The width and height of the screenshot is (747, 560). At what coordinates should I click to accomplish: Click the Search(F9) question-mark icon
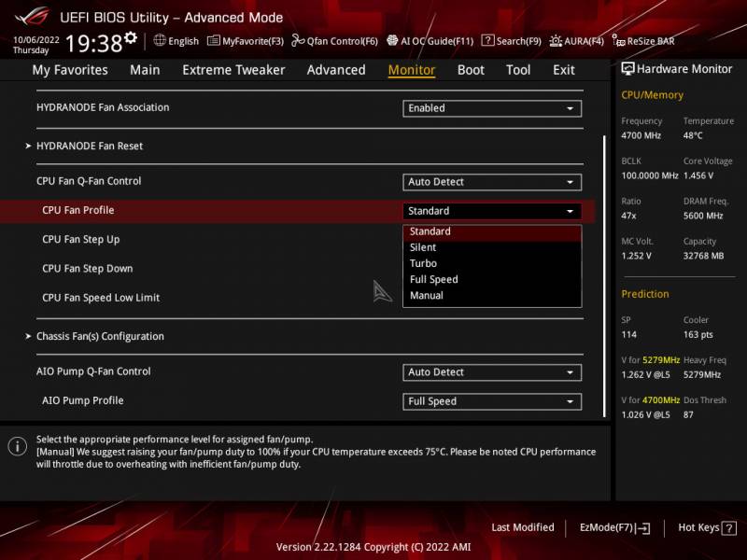(x=487, y=40)
